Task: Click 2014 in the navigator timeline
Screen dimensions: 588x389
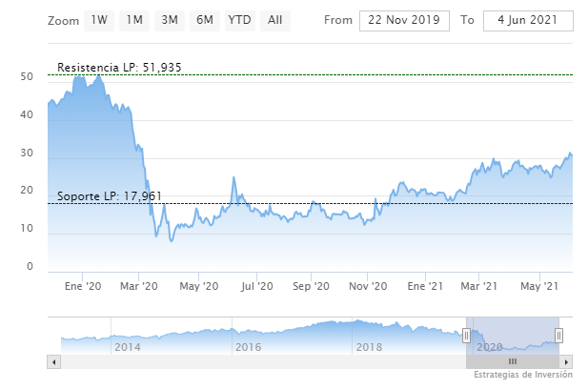Action: pos(128,348)
